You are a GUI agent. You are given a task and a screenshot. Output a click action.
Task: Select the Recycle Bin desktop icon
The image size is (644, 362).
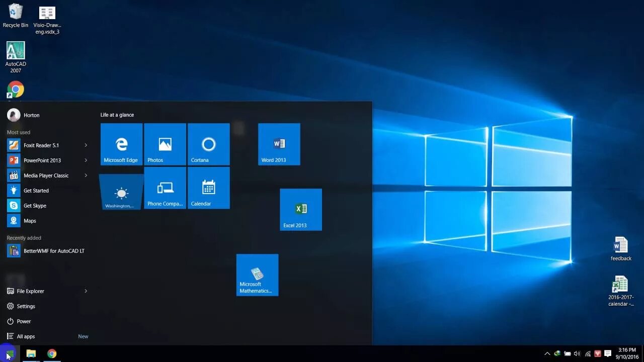[x=16, y=16]
